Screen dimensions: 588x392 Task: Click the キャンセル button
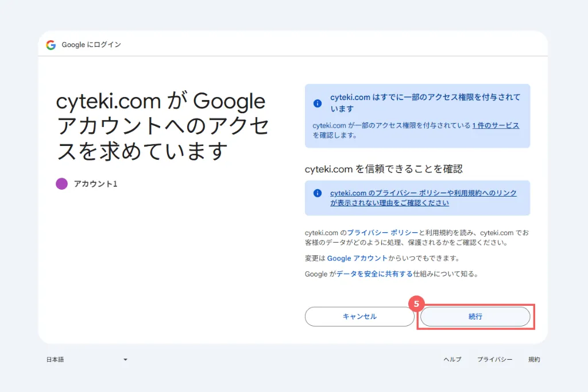coord(359,317)
